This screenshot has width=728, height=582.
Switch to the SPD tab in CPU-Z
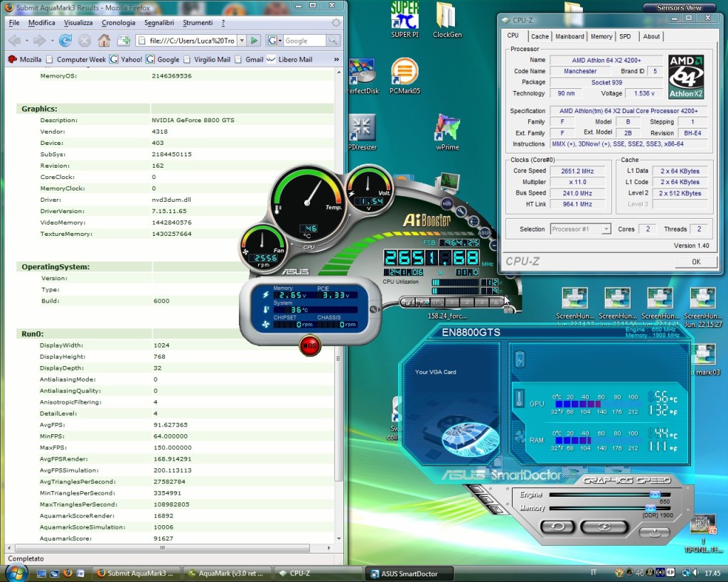(x=625, y=36)
